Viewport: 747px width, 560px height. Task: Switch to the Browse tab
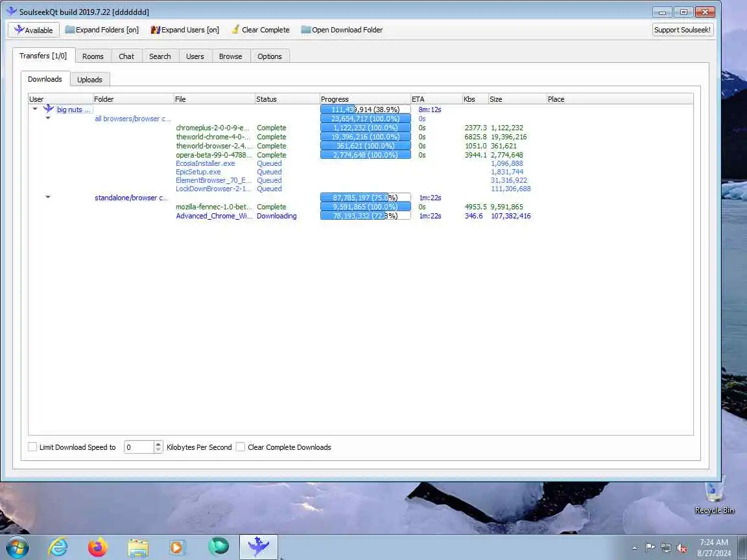coord(231,56)
